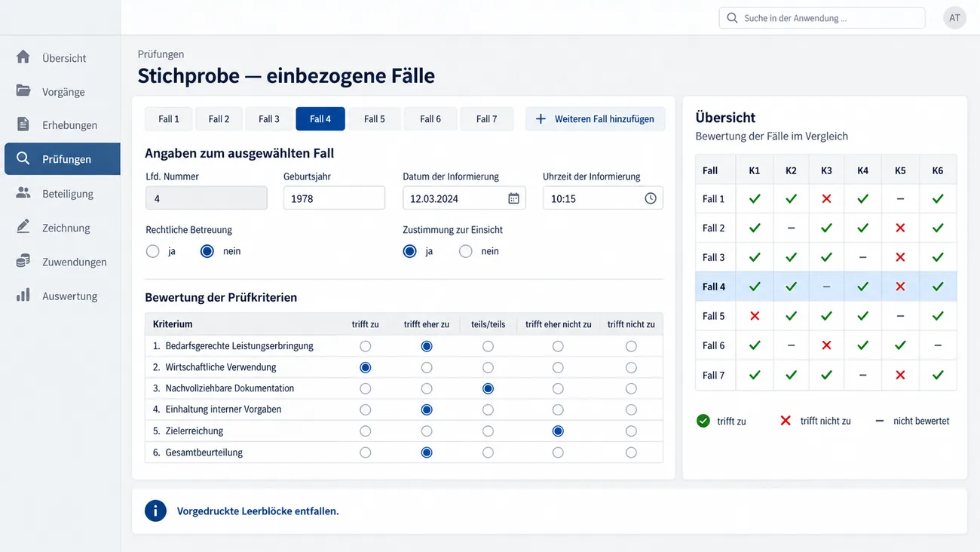The height and width of the screenshot is (552, 980).
Task: Set Einhaltung interner Vorgaben to 'trifft eher nicht zu'
Action: pyautogui.click(x=558, y=409)
